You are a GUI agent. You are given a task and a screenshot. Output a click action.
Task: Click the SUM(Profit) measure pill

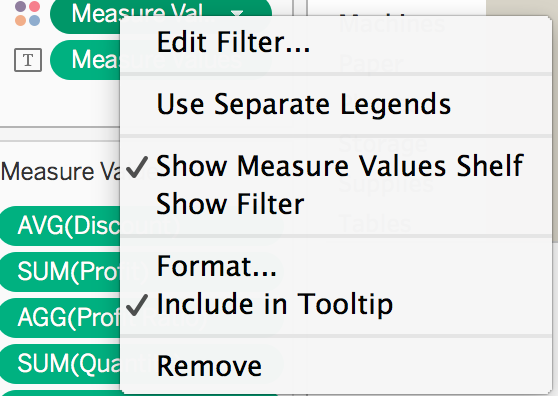[x=60, y=271]
